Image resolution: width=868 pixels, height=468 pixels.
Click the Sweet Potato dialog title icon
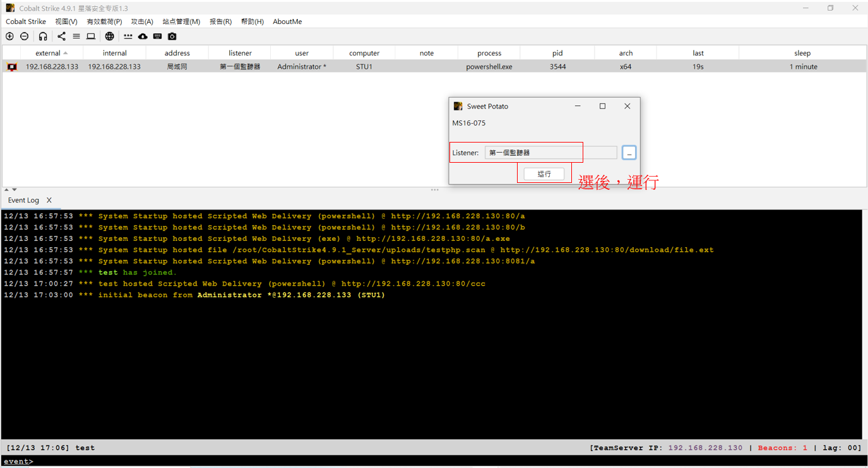458,106
